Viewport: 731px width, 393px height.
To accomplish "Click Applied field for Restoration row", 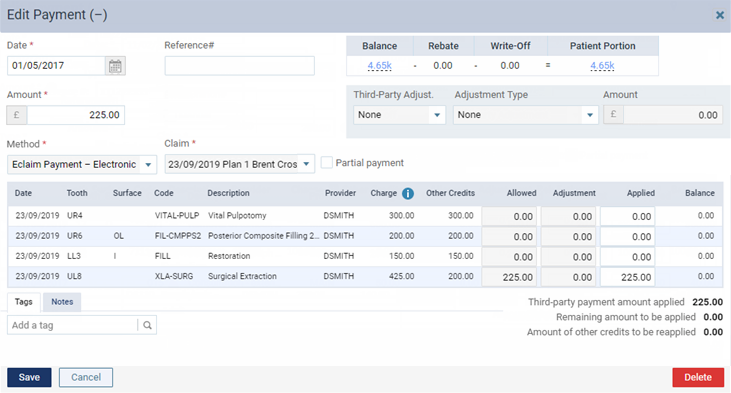I will pos(628,257).
